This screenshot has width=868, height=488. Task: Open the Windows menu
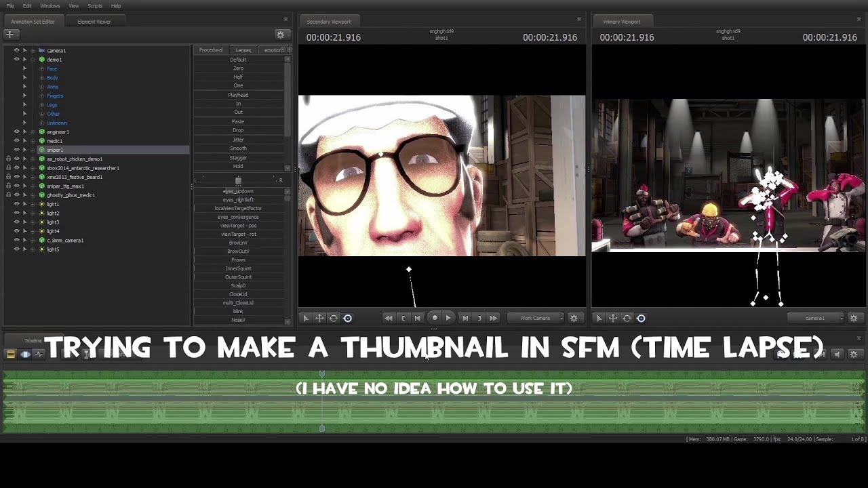(x=50, y=6)
